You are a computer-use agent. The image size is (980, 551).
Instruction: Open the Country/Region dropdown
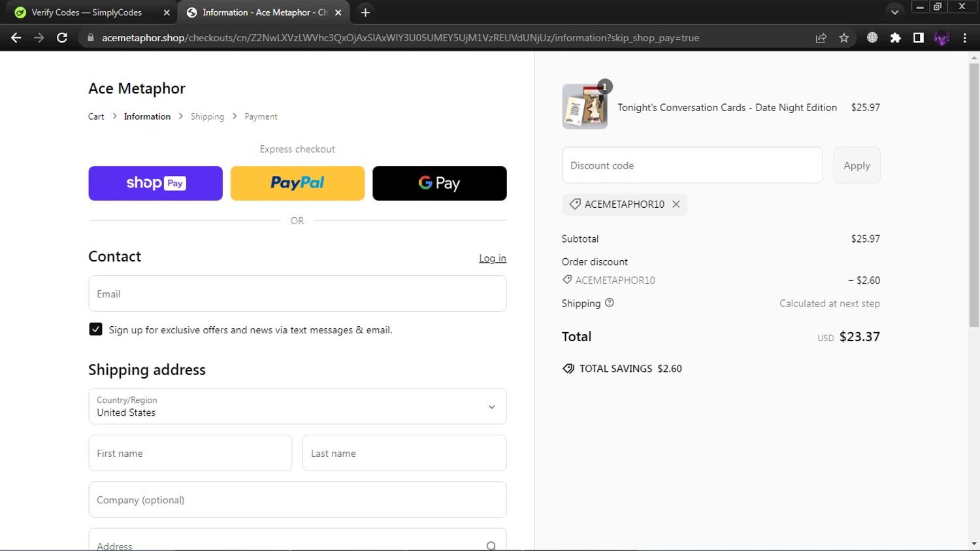[297, 406]
